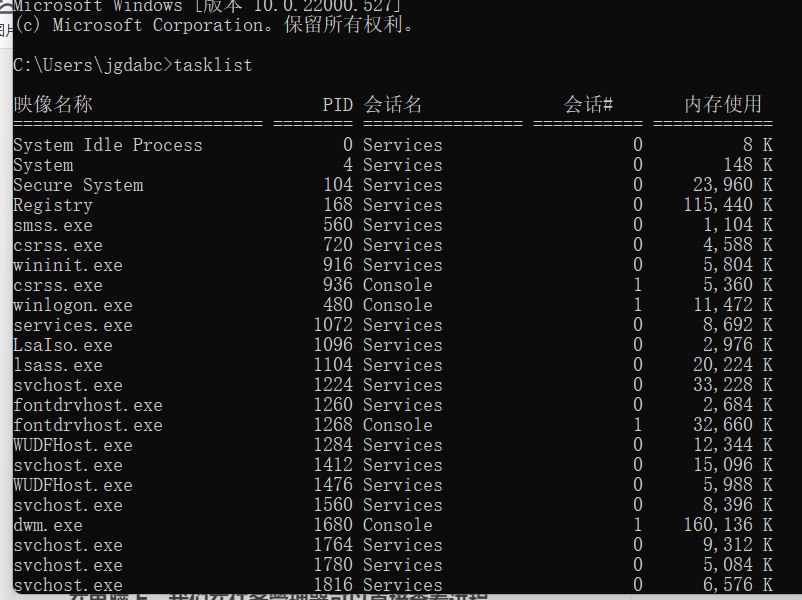Click the typed tasklist command text

(213, 65)
